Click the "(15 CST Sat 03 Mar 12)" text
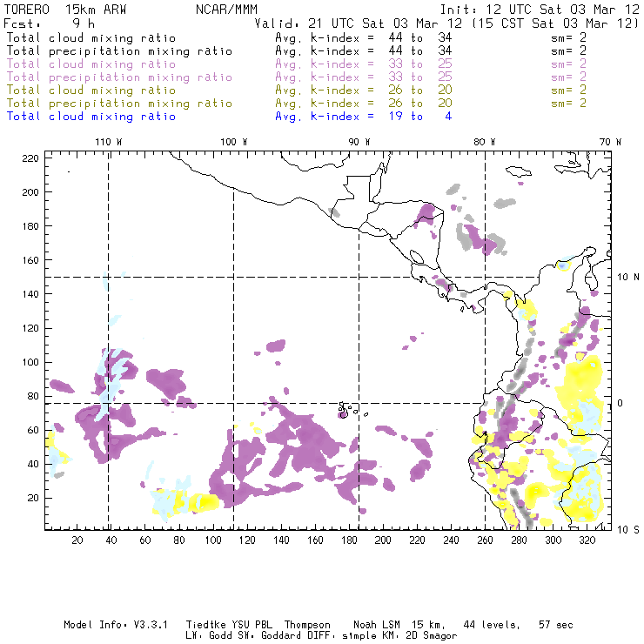The image size is (644, 644). coord(555,23)
